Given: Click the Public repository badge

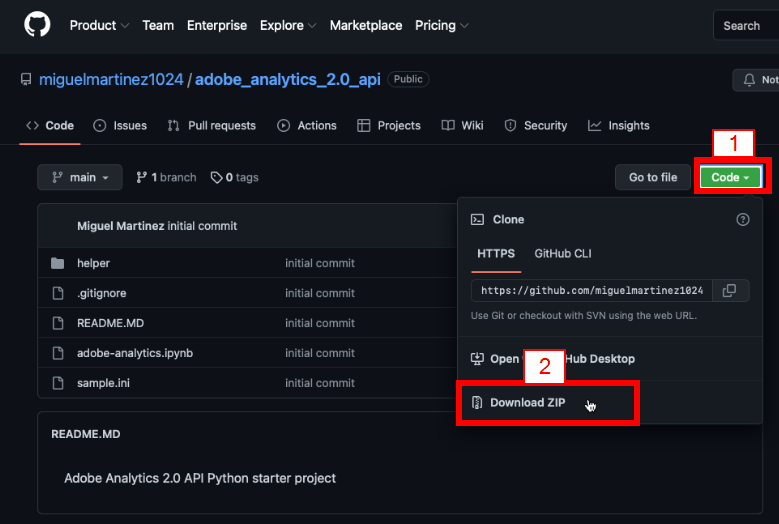Looking at the screenshot, I should point(408,79).
